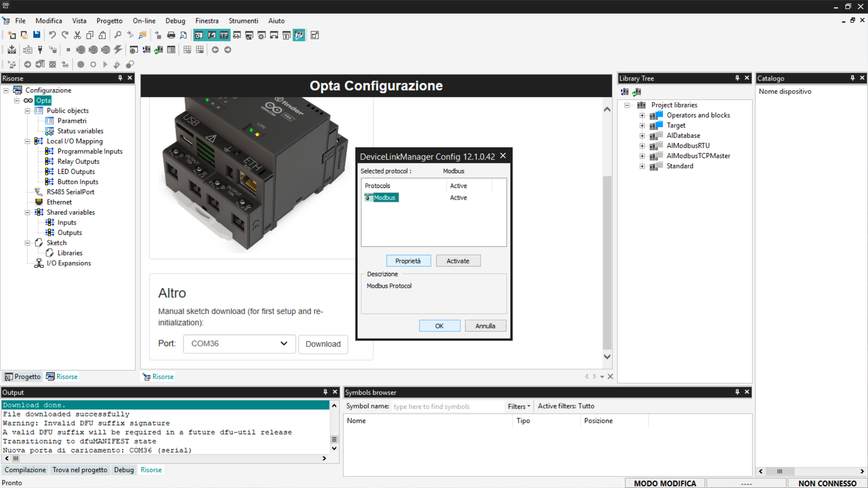Click the Print icon in toolbar

(x=171, y=35)
